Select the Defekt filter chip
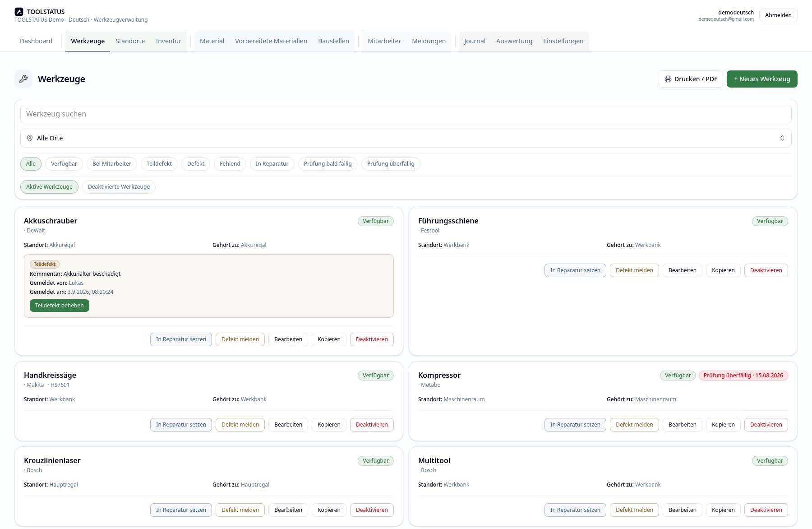 (x=196, y=164)
